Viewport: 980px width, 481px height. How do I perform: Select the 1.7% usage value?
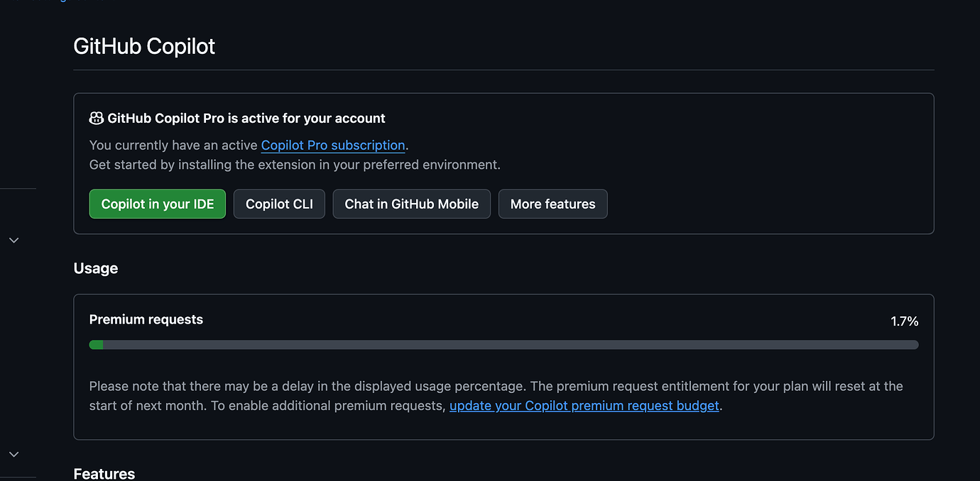905,321
